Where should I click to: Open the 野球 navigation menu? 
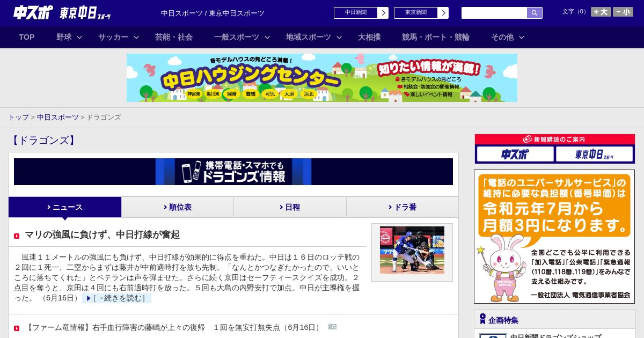(x=64, y=37)
